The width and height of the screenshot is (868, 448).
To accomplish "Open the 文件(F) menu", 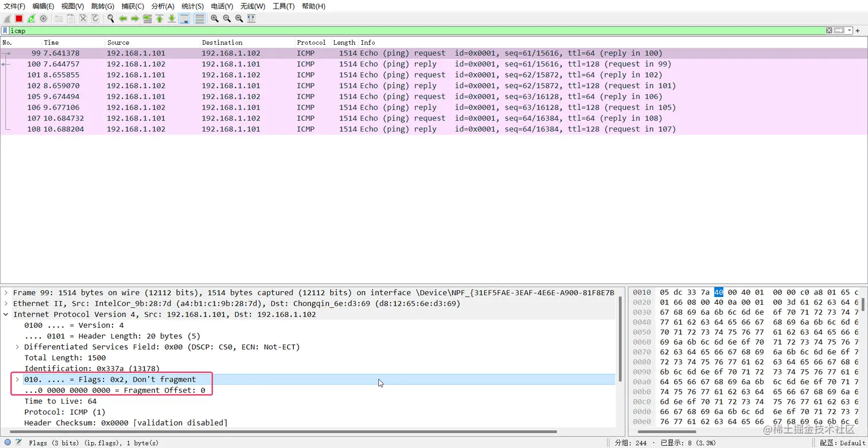I will (x=14, y=6).
